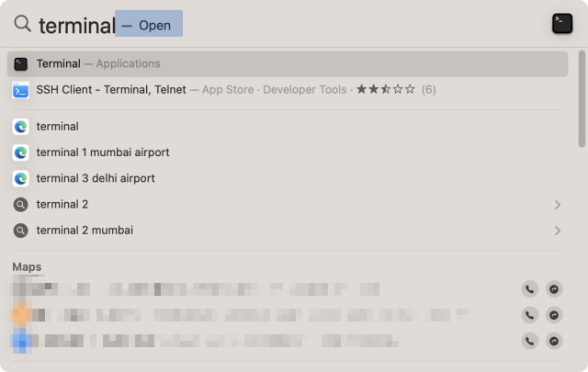This screenshot has width=588, height=372.
Task: Click directions icon on third Maps result
Action: coord(554,341)
